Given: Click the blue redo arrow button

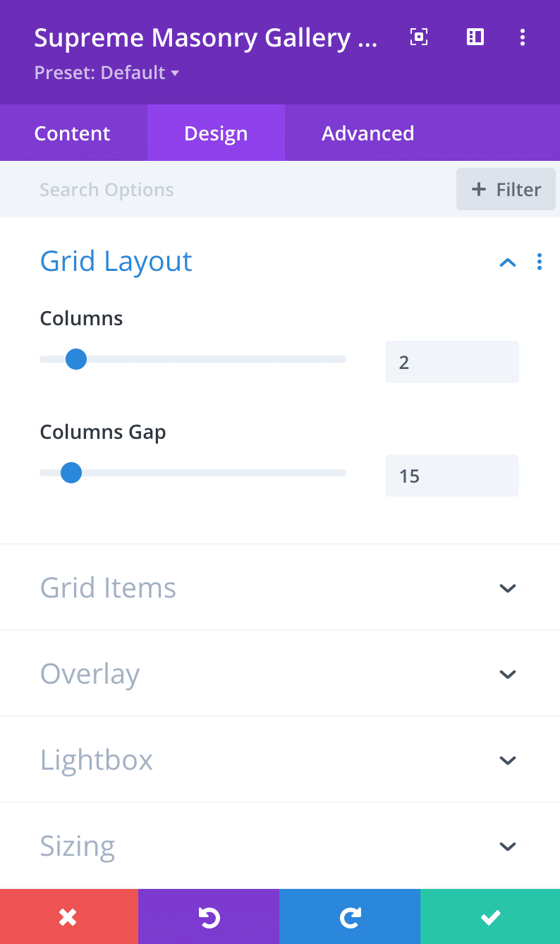Looking at the screenshot, I should [x=350, y=916].
